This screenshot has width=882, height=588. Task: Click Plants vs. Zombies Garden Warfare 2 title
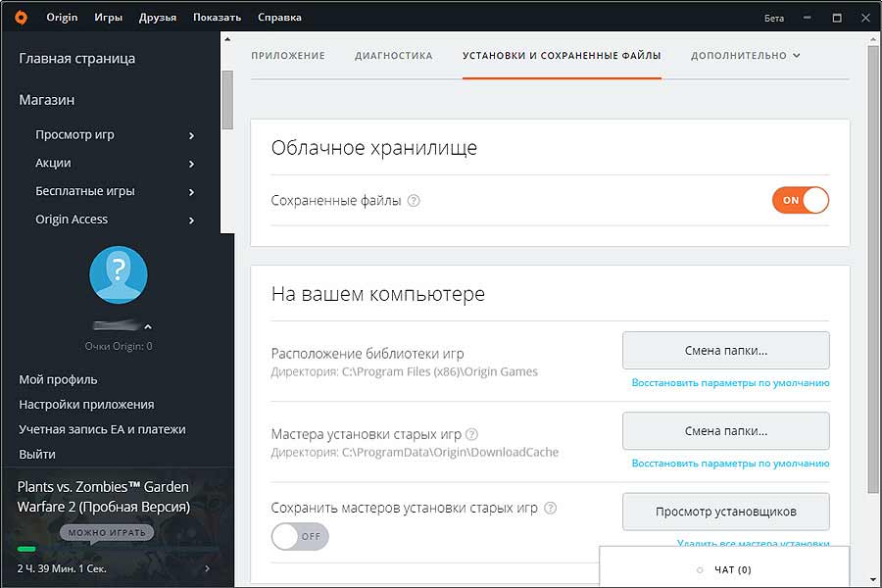[x=104, y=497]
